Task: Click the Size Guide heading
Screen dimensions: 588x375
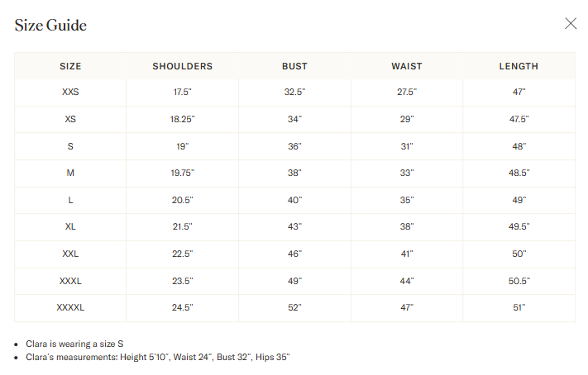Action: pyautogui.click(x=50, y=25)
